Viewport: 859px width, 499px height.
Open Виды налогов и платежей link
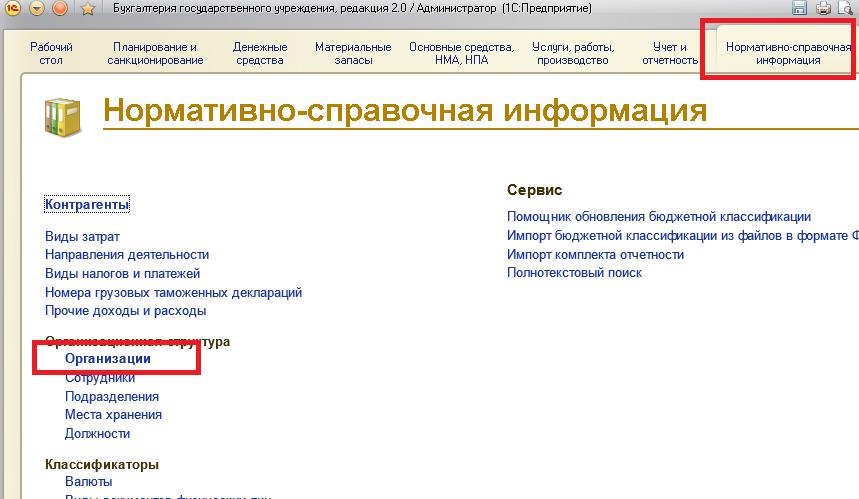point(123,273)
